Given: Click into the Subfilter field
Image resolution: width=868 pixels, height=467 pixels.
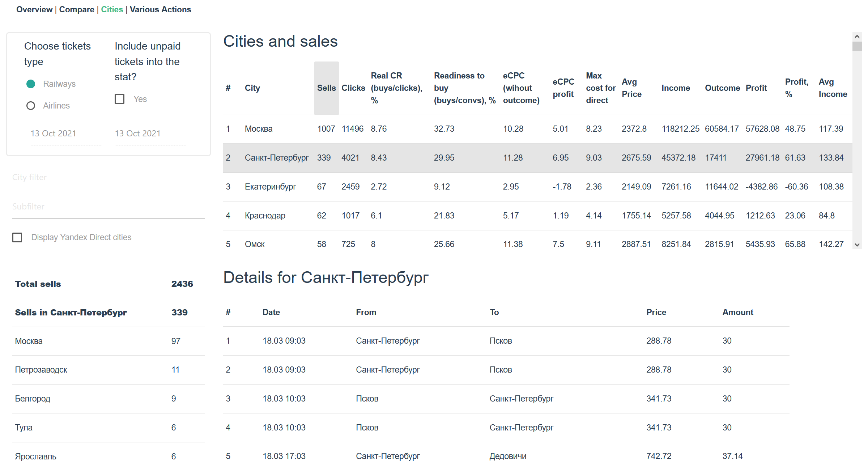Looking at the screenshot, I should (108, 207).
